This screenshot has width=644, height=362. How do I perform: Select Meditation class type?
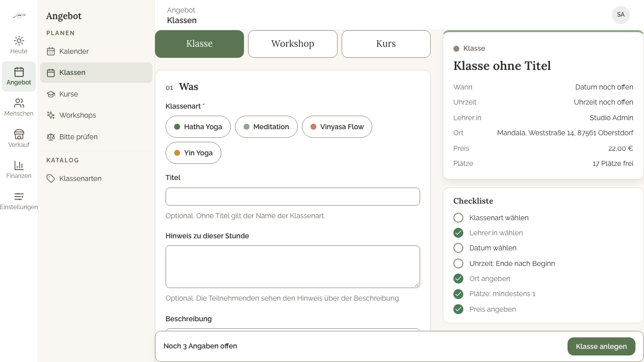pos(266,127)
